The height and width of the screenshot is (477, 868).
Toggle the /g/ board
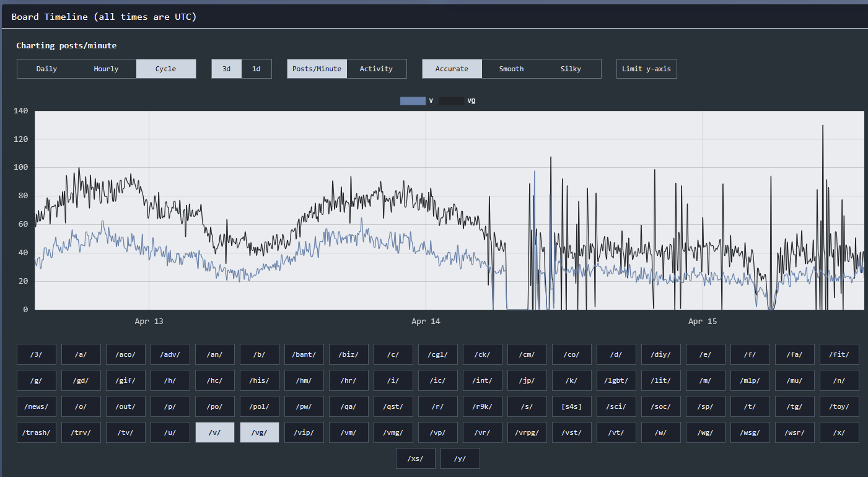[37, 380]
